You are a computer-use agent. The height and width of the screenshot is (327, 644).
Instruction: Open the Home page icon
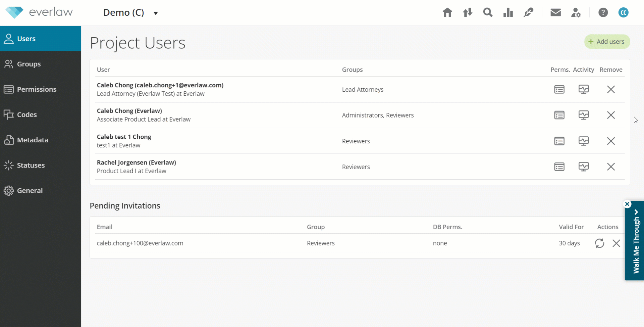447,13
